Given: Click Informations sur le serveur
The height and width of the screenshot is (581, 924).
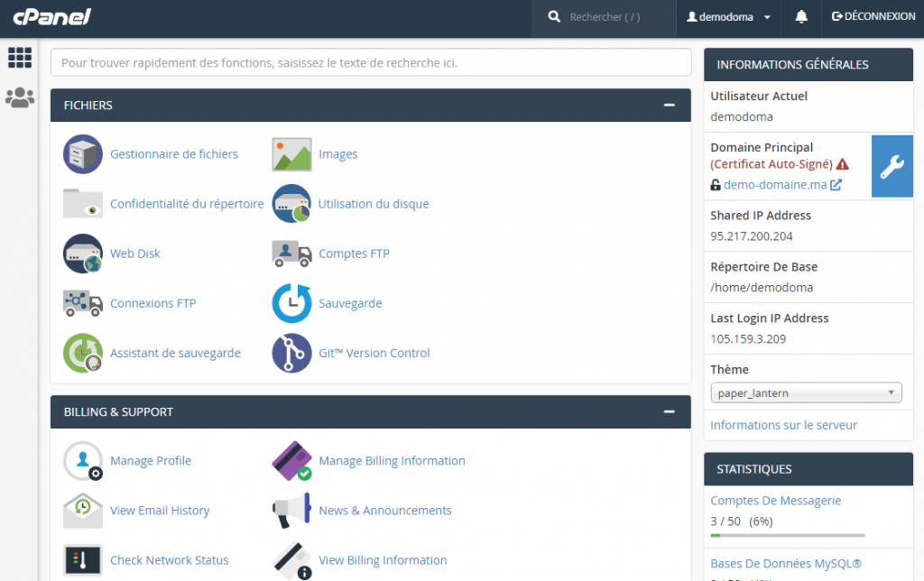Looking at the screenshot, I should 781,424.
